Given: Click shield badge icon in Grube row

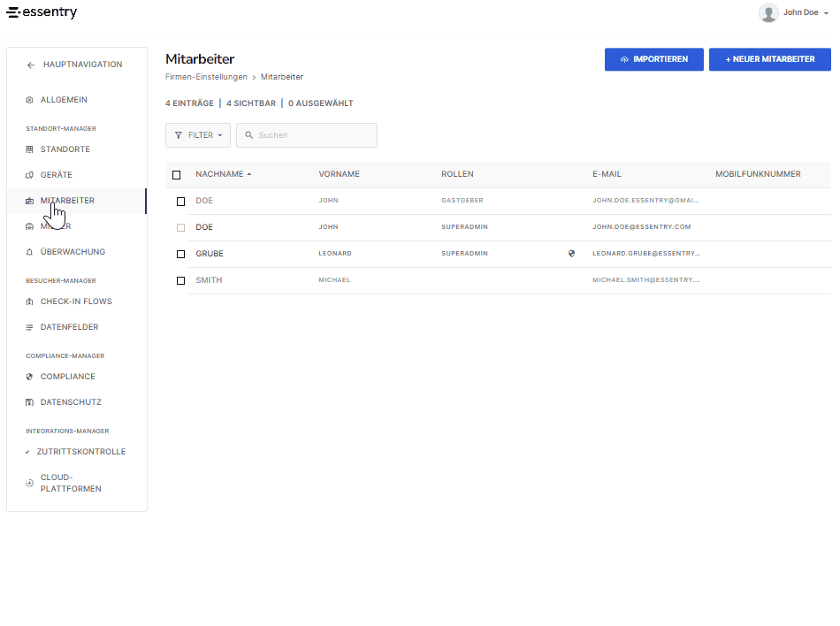Looking at the screenshot, I should (x=571, y=254).
